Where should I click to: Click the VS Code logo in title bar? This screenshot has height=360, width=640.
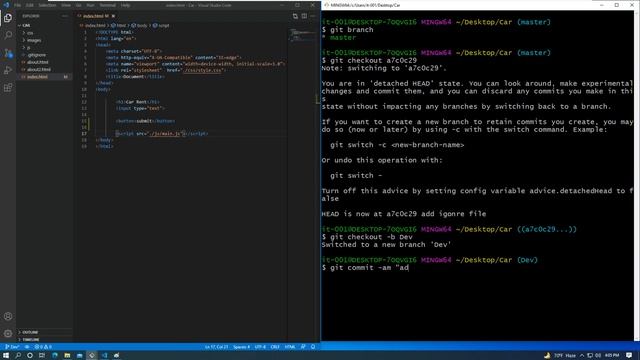pyautogui.click(x=6, y=5)
